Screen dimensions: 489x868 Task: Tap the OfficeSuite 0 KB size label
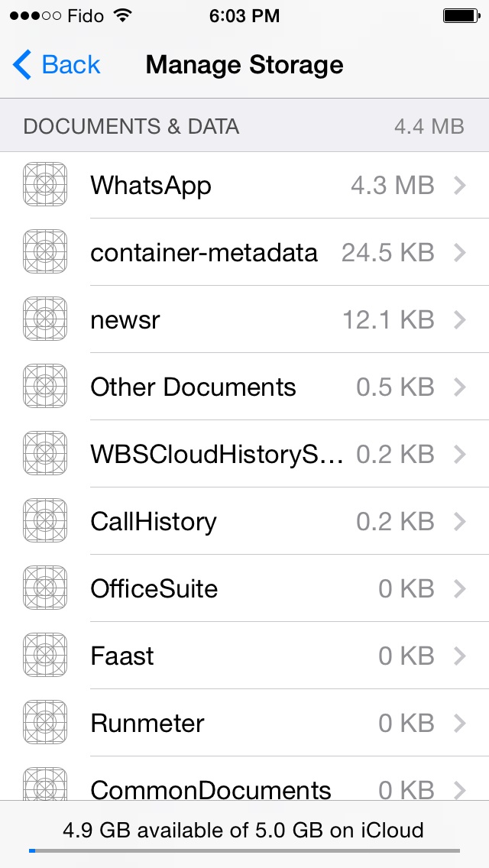(406, 588)
